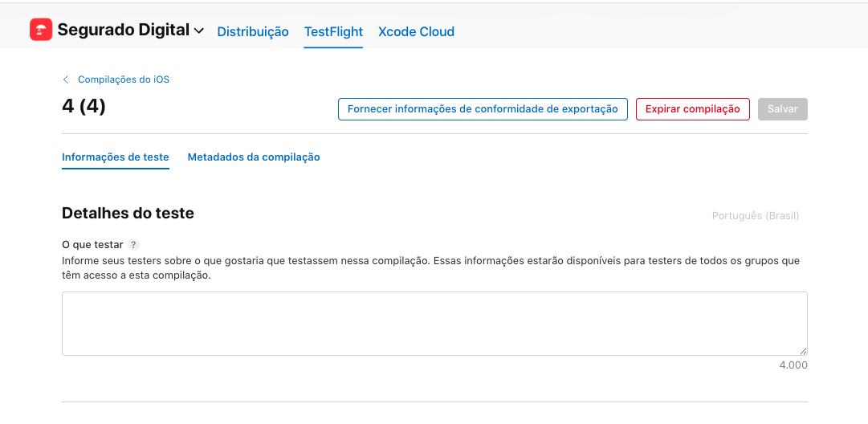Screen dimensions: 868x424
Task: Click the 4.000 character counter
Action: 793,365
